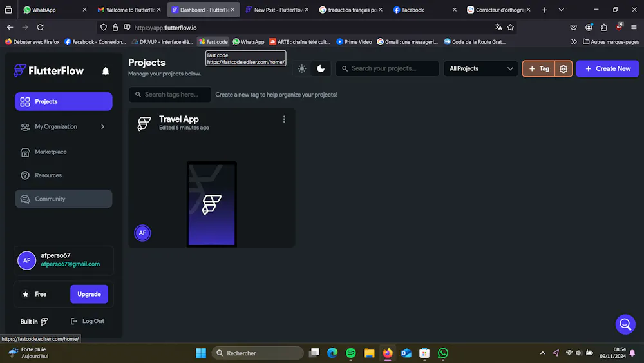The image size is (644, 363).
Task: Click the Upgrade button
Action: (x=89, y=294)
